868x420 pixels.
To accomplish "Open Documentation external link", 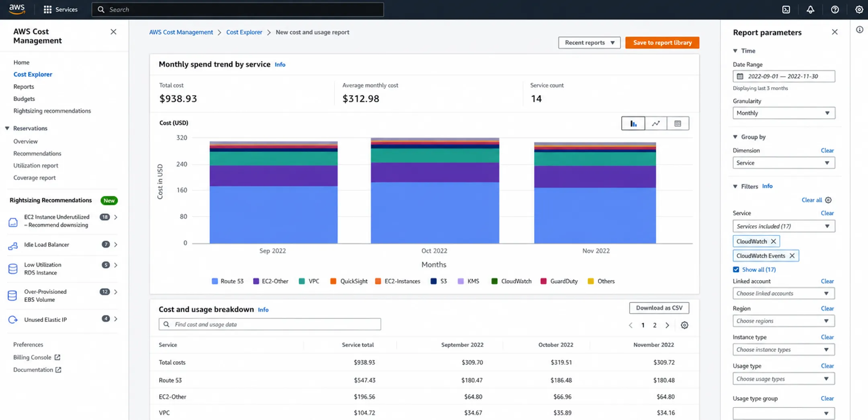I will tap(37, 370).
